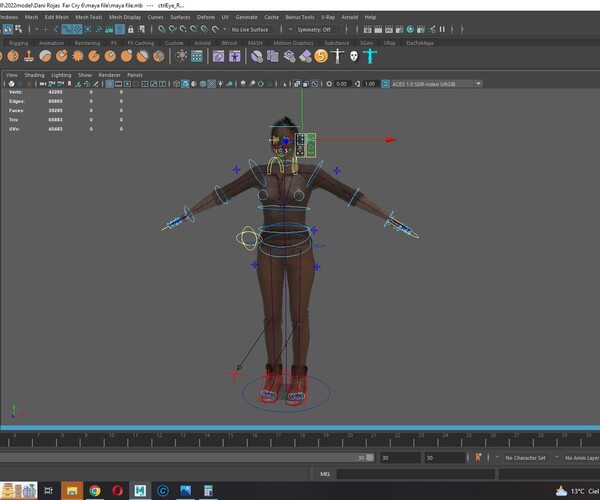
Task: Toggle smooth shade all display
Action: (x=185, y=84)
